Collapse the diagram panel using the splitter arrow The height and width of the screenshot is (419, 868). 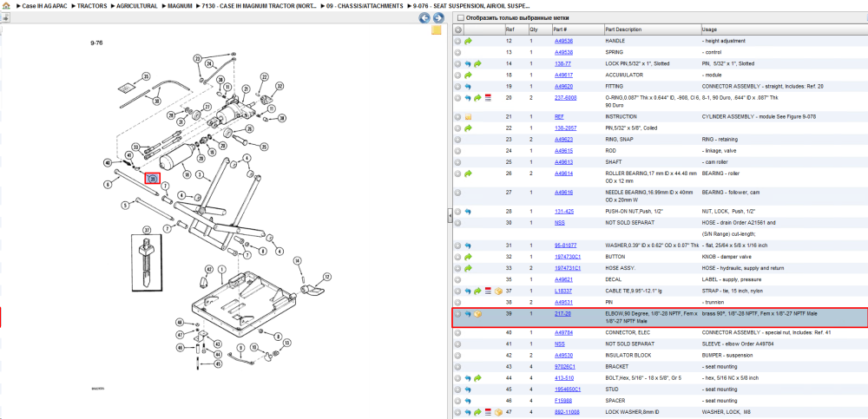pyautogui.click(x=449, y=217)
